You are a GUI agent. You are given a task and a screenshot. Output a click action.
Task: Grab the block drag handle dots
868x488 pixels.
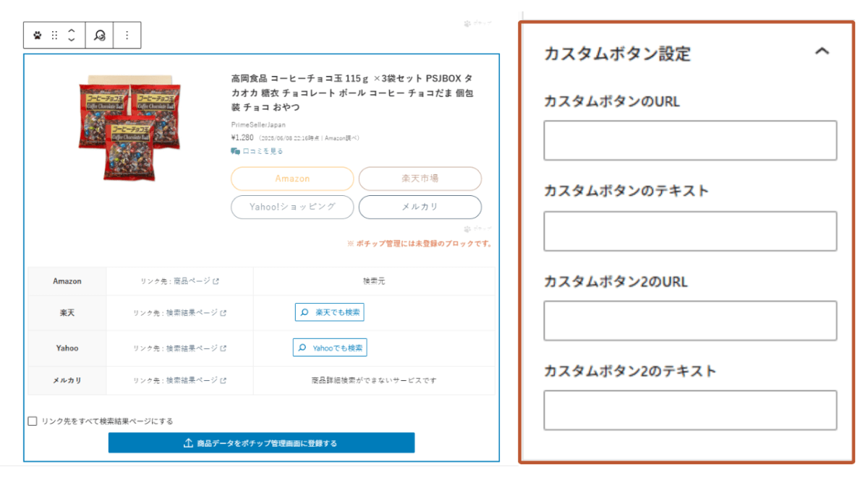click(54, 35)
